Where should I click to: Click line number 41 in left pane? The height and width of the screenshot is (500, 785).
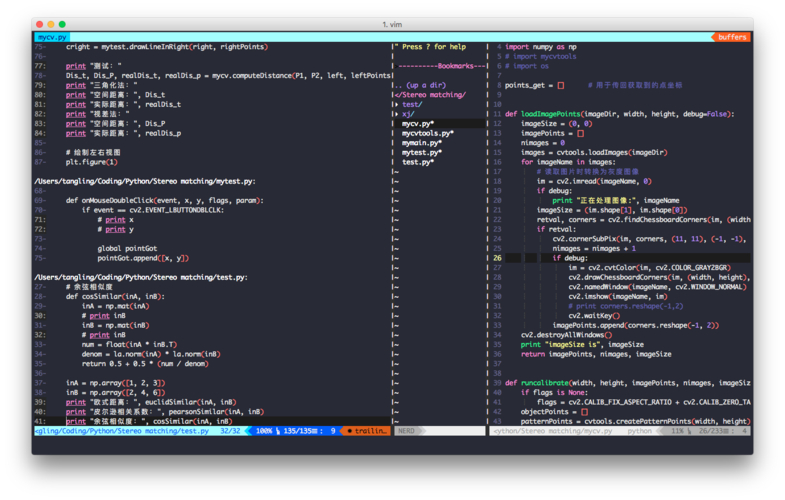pyautogui.click(x=40, y=421)
